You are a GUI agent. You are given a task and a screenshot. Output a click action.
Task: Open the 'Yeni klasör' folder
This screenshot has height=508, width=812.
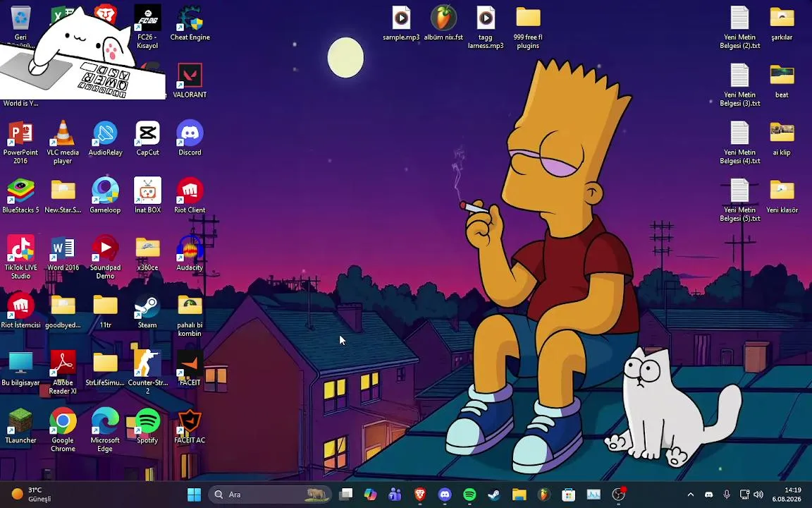[782, 196]
